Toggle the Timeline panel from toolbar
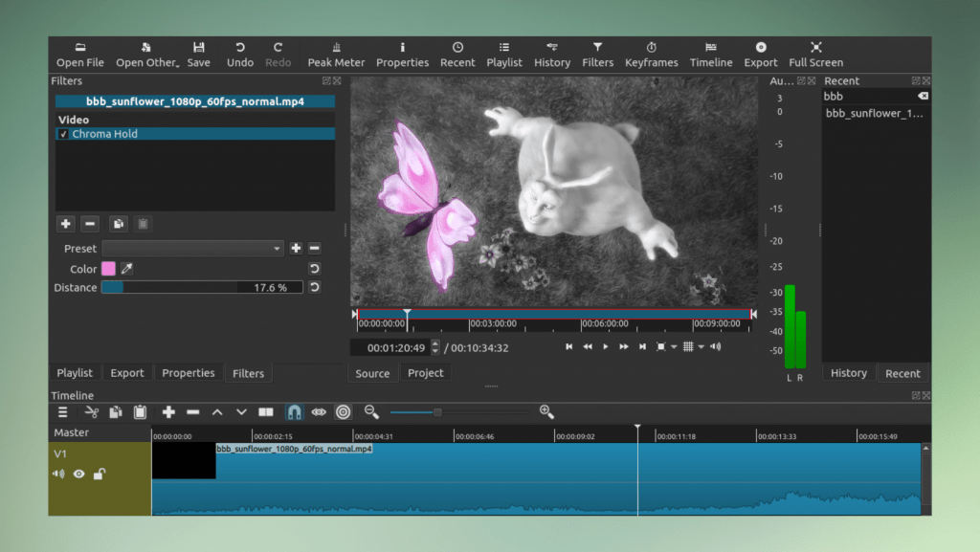The width and height of the screenshot is (980, 552). 711,55
